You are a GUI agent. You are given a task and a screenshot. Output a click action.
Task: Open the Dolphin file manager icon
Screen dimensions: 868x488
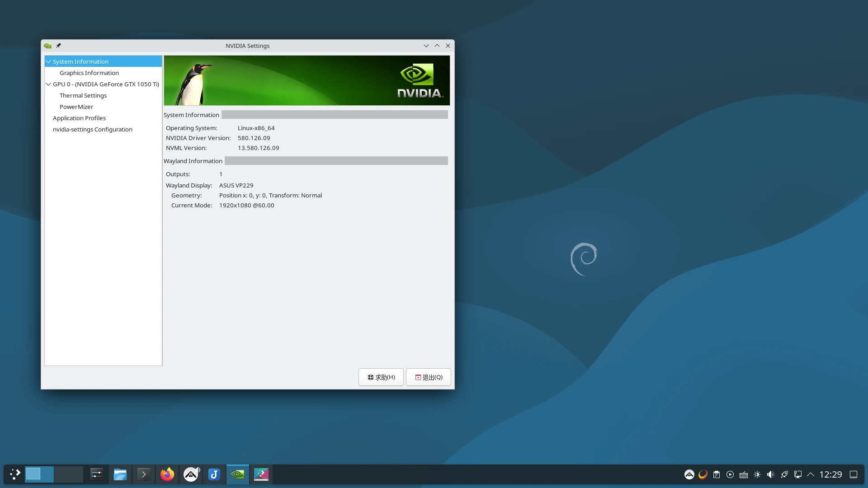click(120, 474)
